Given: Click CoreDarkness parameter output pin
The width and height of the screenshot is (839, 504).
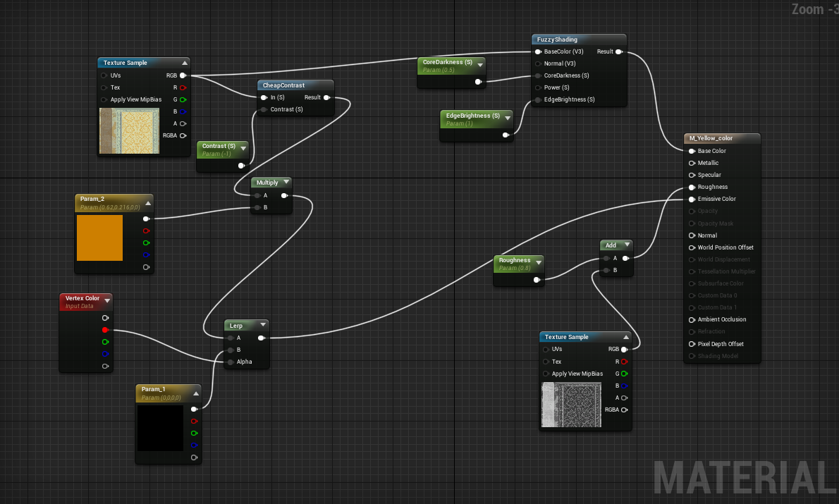Looking at the screenshot, I should pyautogui.click(x=478, y=82).
